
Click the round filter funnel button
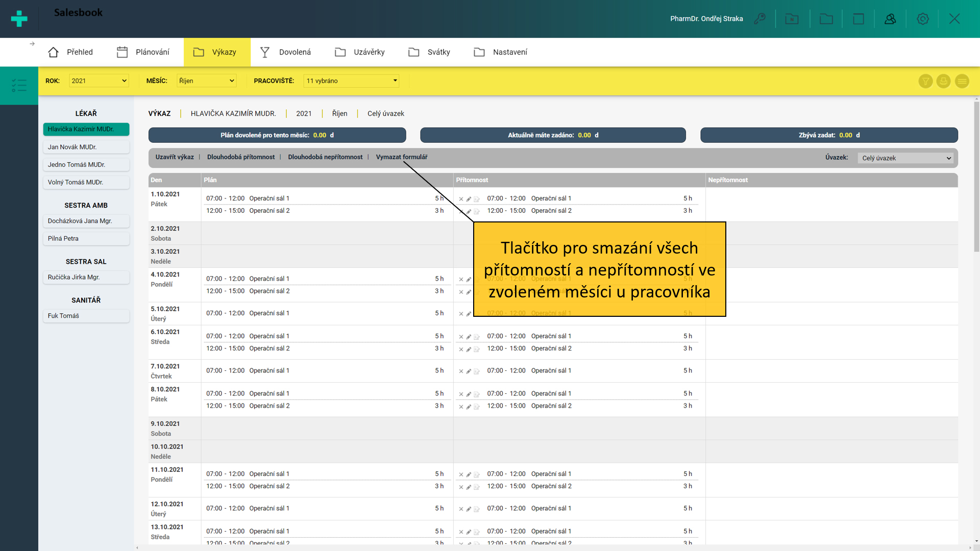tap(925, 81)
